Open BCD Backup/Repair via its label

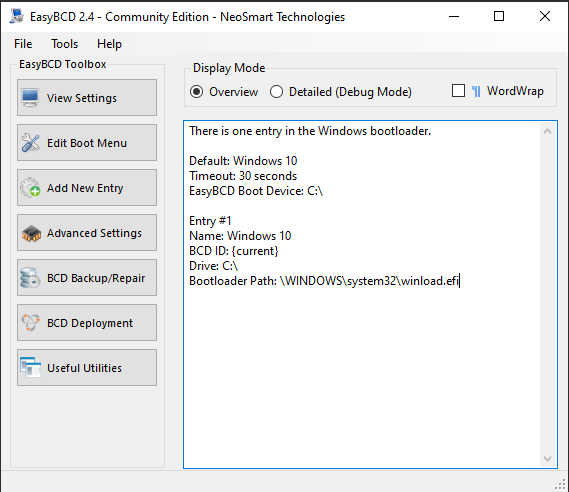click(96, 278)
